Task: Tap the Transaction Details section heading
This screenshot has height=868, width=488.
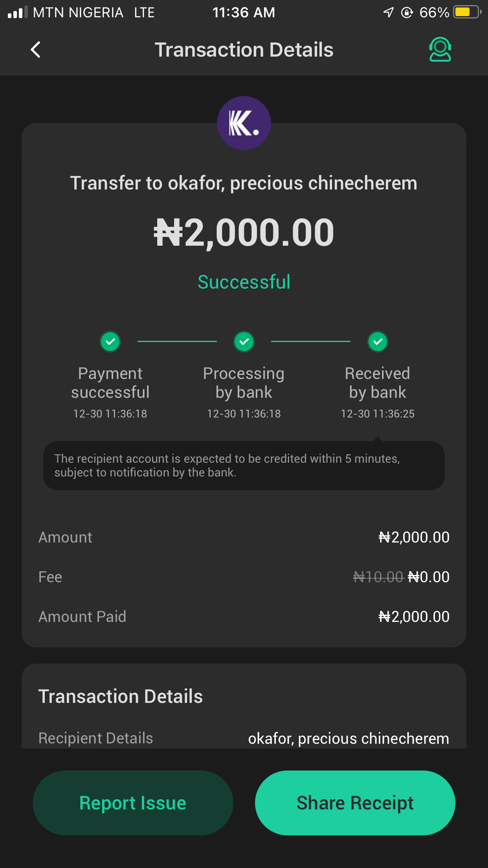Action: [121, 696]
